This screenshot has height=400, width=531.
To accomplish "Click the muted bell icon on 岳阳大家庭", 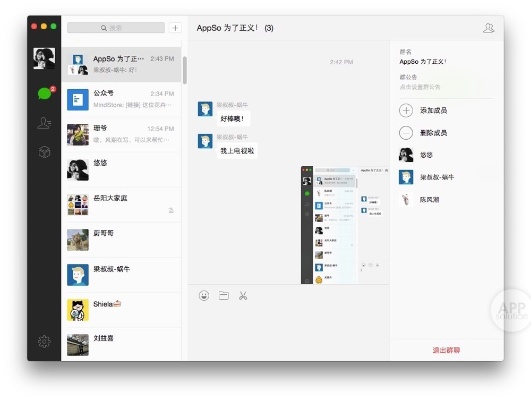I will pos(171,211).
